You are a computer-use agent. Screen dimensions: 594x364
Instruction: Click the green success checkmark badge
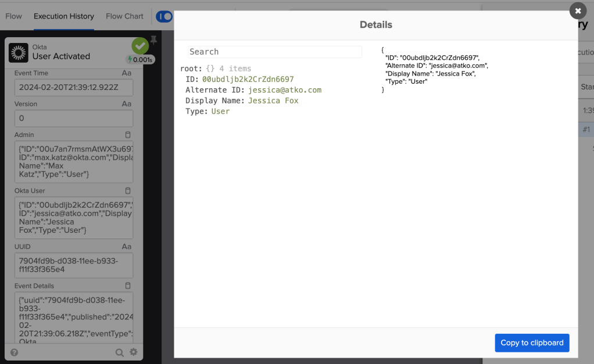[140, 45]
